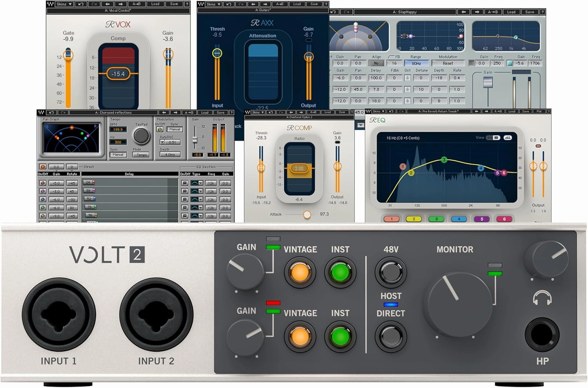Toggle the delay tap with gain -9.0
Image resolution: width=588 pixels, height=388 pixels.
[43, 216]
